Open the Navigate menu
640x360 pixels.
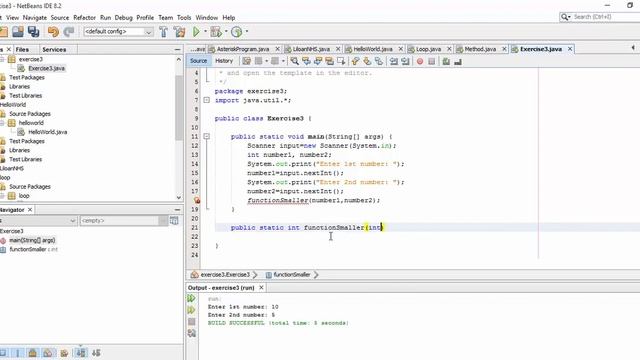point(35,18)
